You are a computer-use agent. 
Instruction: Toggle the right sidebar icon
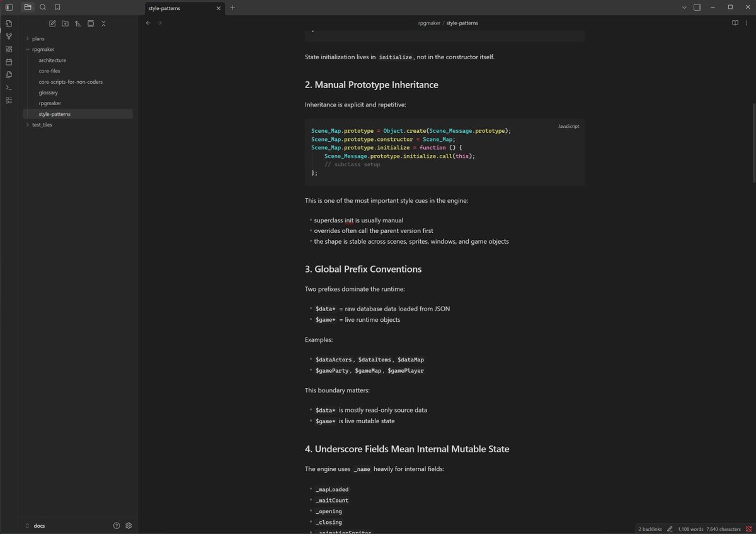point(697,8)
